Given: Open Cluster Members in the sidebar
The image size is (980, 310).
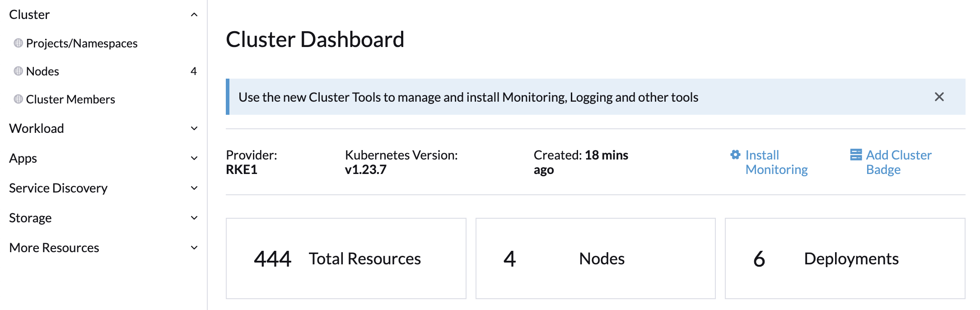Looking at the screenshot, I should point(70,99).
